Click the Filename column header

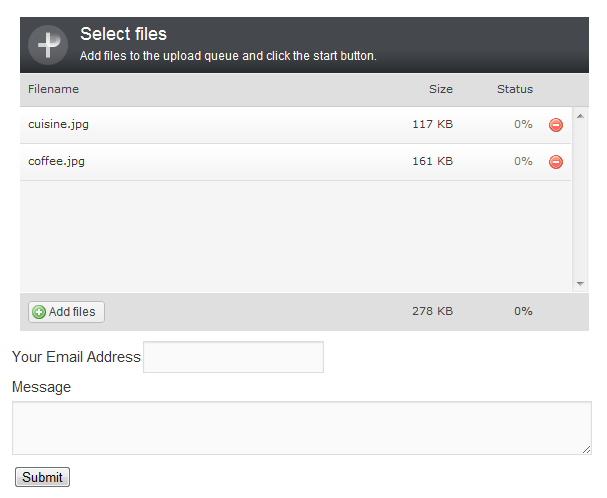click(53, 89)
